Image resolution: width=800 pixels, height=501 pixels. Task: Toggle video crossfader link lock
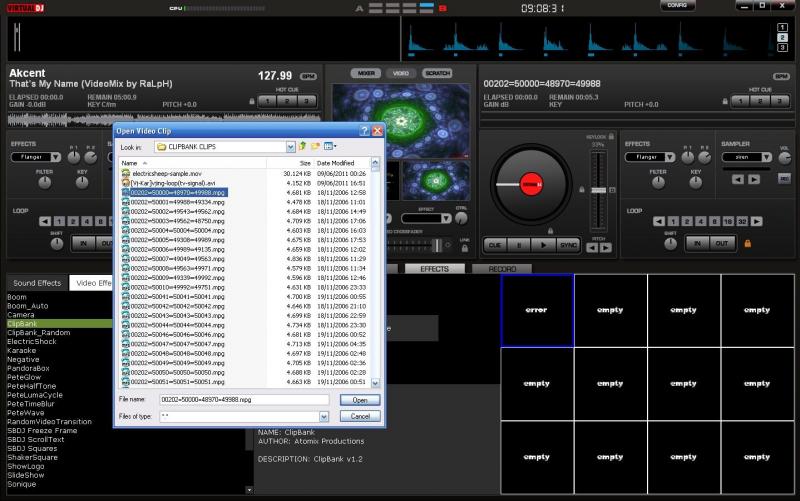[465, 248]
